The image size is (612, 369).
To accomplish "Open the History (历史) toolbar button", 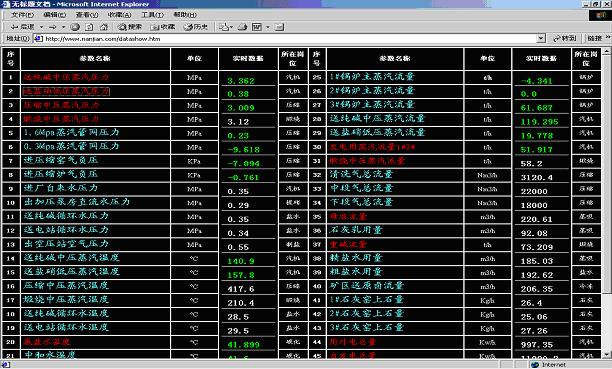I will pyautogui.click(x=196, y=27).
